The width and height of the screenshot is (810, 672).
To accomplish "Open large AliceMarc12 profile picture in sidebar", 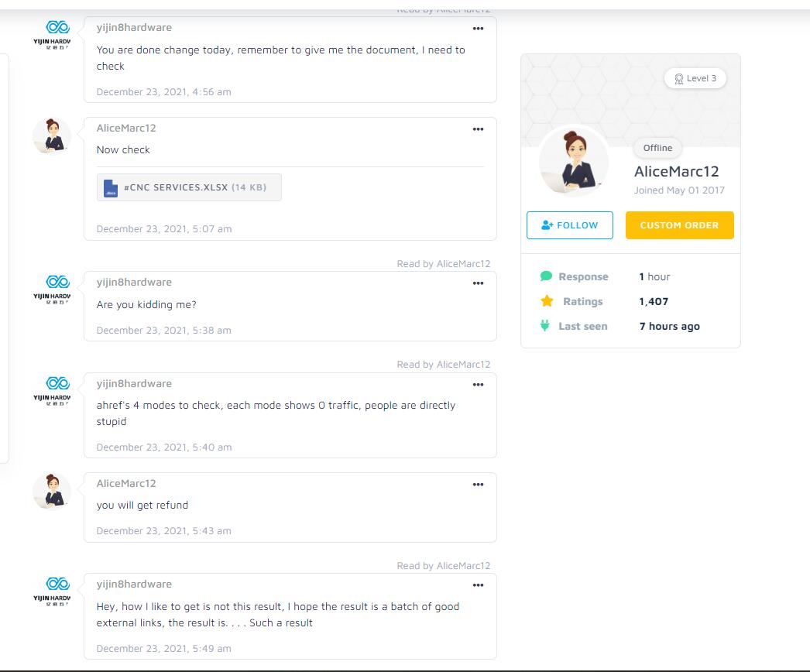I will coord(574,162).
